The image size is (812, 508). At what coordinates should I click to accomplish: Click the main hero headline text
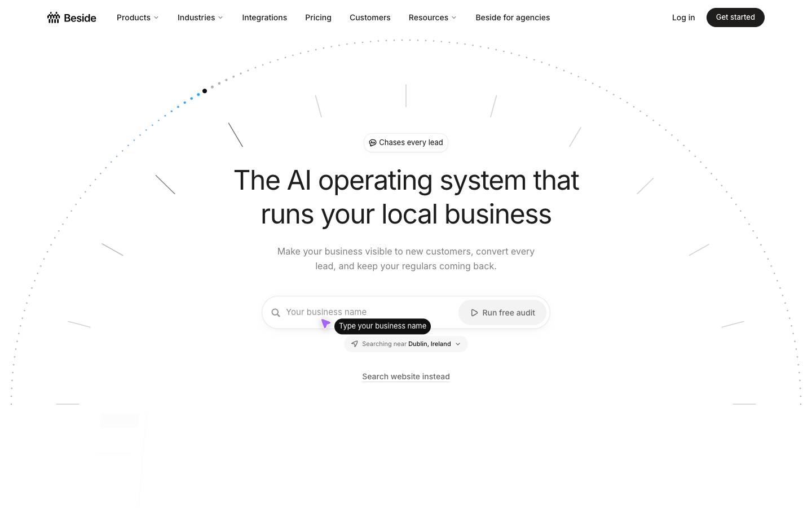click(x=406, y=197)
